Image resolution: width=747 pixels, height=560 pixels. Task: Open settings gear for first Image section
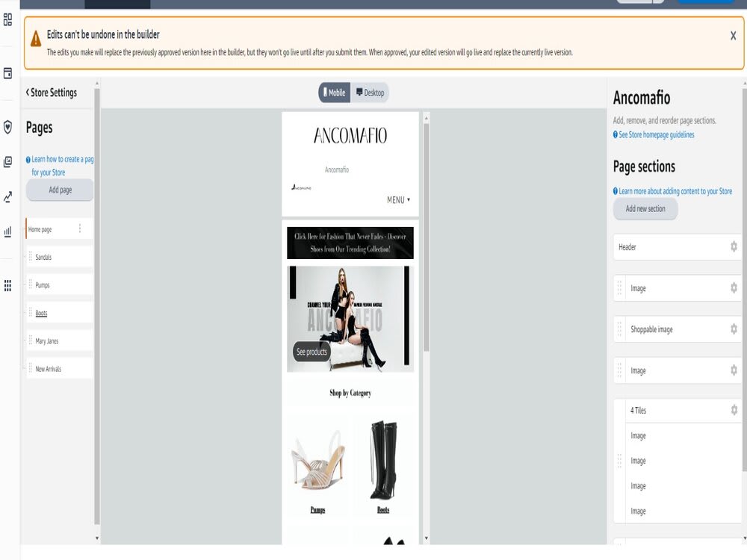(x=734, y=288)
